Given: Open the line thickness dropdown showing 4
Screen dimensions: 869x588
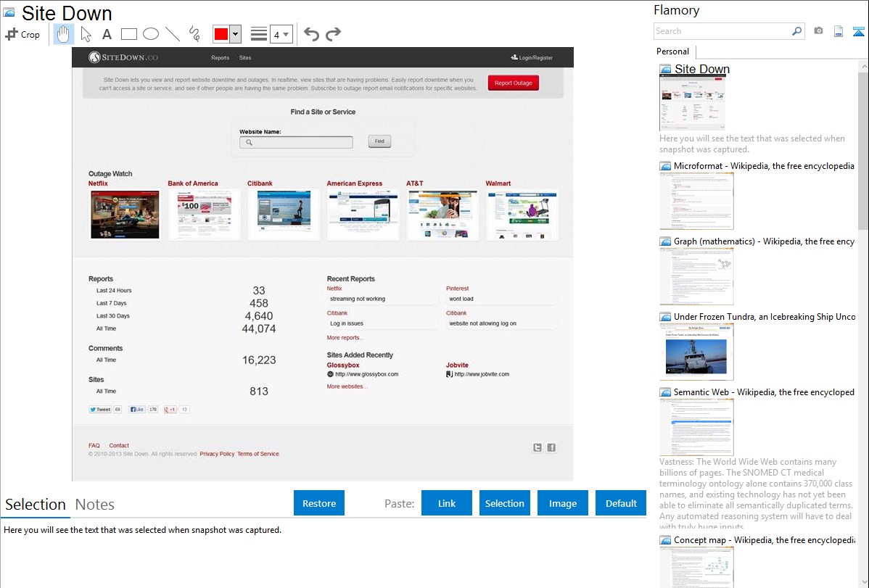Looking at the screenshot, I should coord(281,34).
